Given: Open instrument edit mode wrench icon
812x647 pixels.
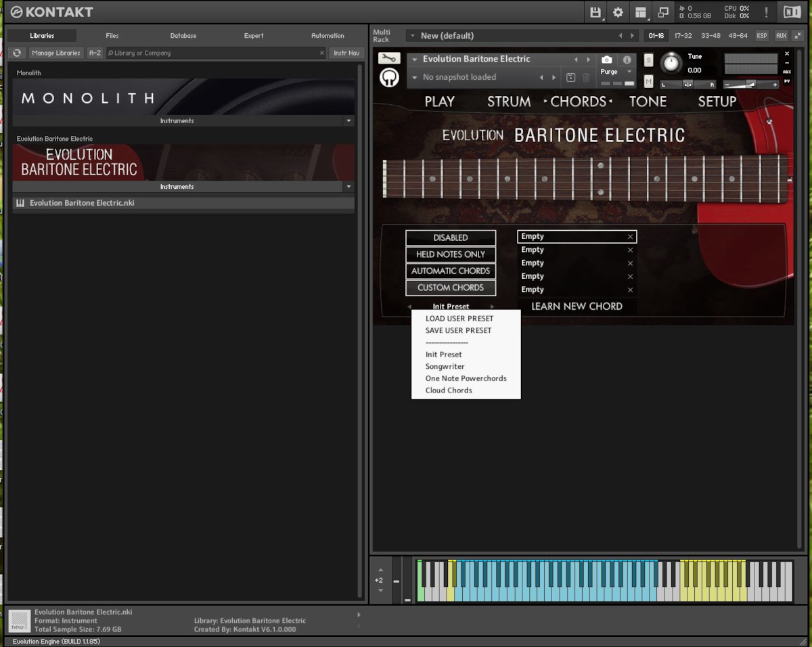Looking at the screenshot, I should [x=389, y=59].
